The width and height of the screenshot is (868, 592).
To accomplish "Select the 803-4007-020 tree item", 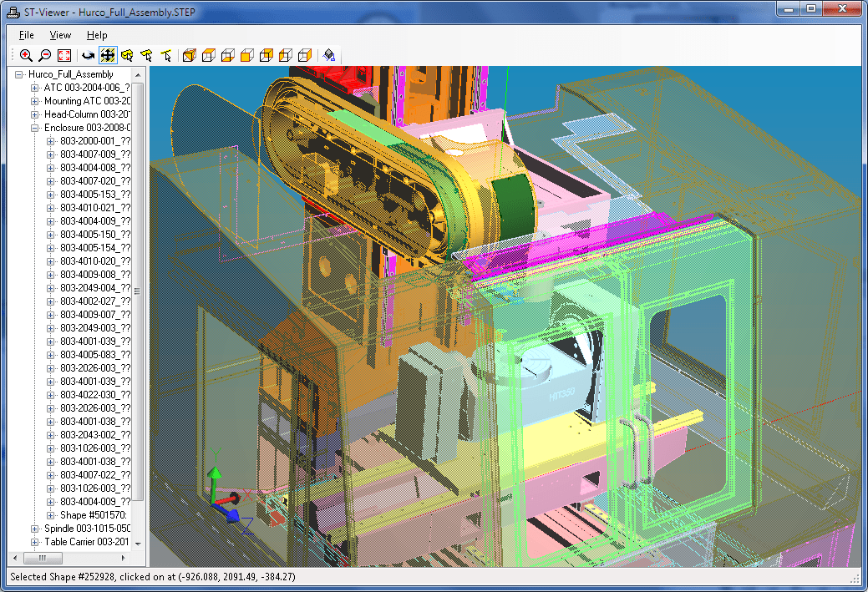I will pyautogui.click(x=95, y=181).
